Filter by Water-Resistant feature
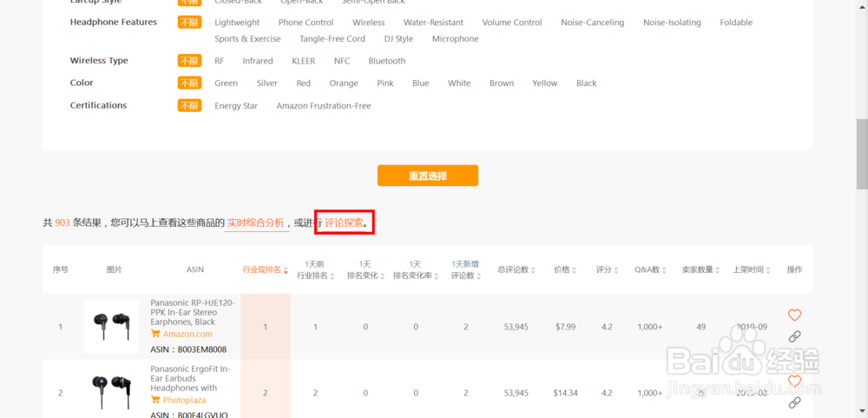The image size is (868, 418). click(x=433, y=23)
